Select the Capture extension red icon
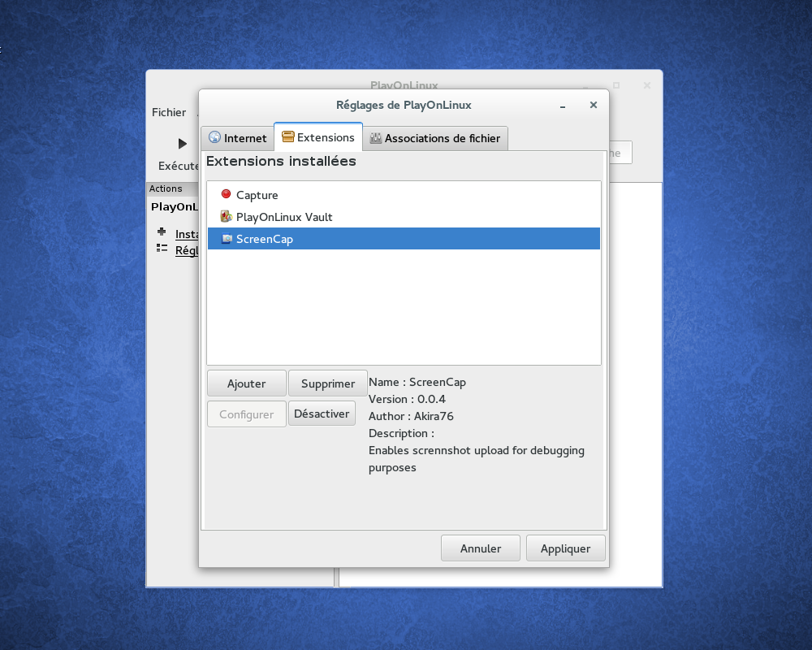Image resolution: width=812 pixels, height=650 pixels. tap(226, 194)
